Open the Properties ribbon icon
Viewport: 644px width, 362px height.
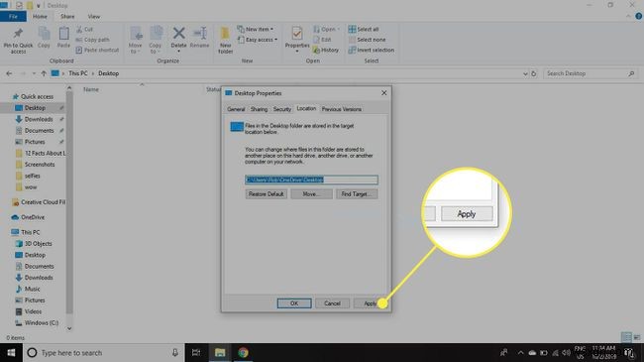click(297, 39)
